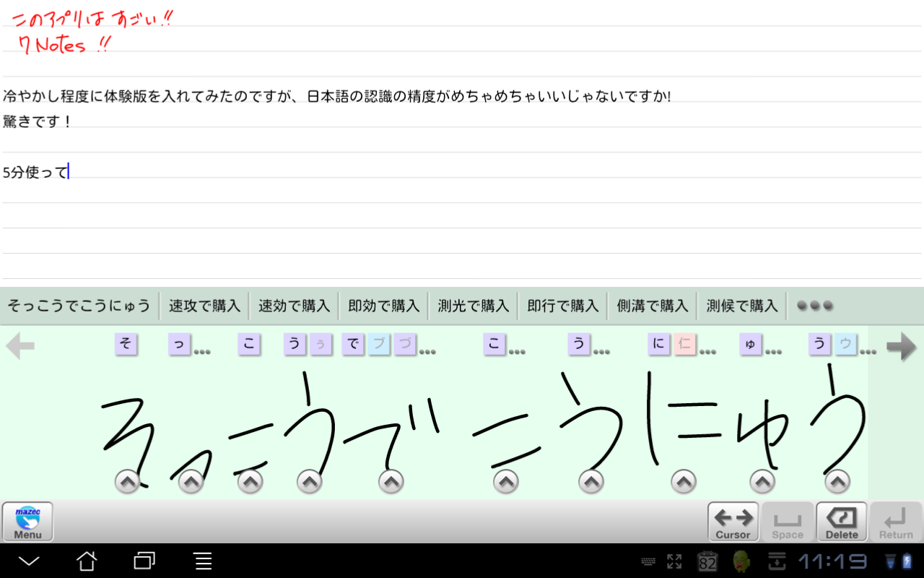Screen dimensions: 924x578
Task: Show more conversion candidates via three dots
Action: click(815, 306)
